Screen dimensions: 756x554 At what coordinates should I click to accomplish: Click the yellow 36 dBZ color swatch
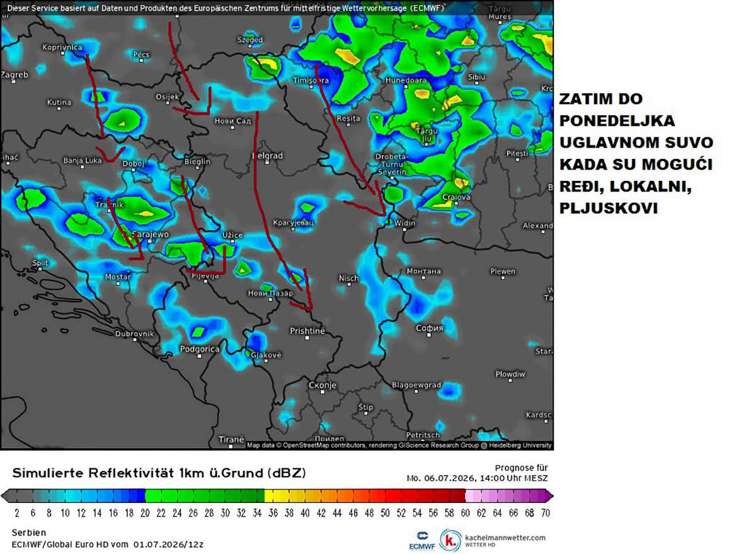(272, 496)
